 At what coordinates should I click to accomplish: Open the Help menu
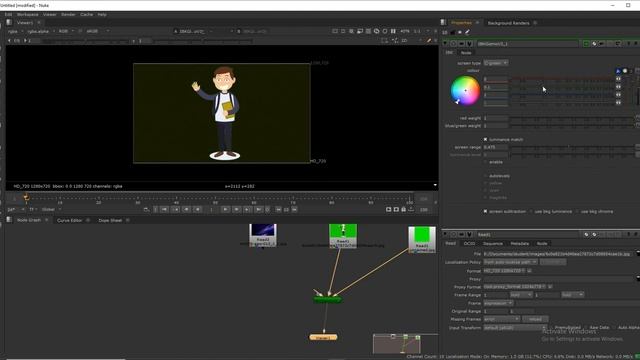click(102, 14)
